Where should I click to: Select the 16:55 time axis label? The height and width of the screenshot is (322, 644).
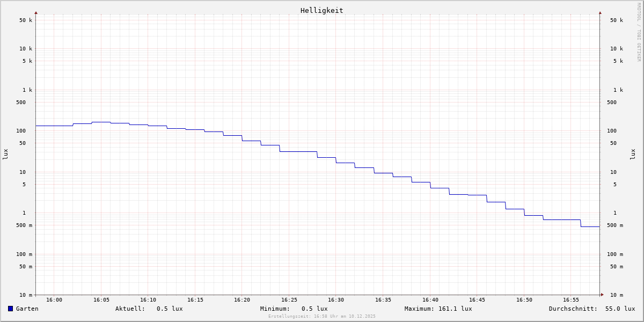pyautogui.click(x=571, y=300)
